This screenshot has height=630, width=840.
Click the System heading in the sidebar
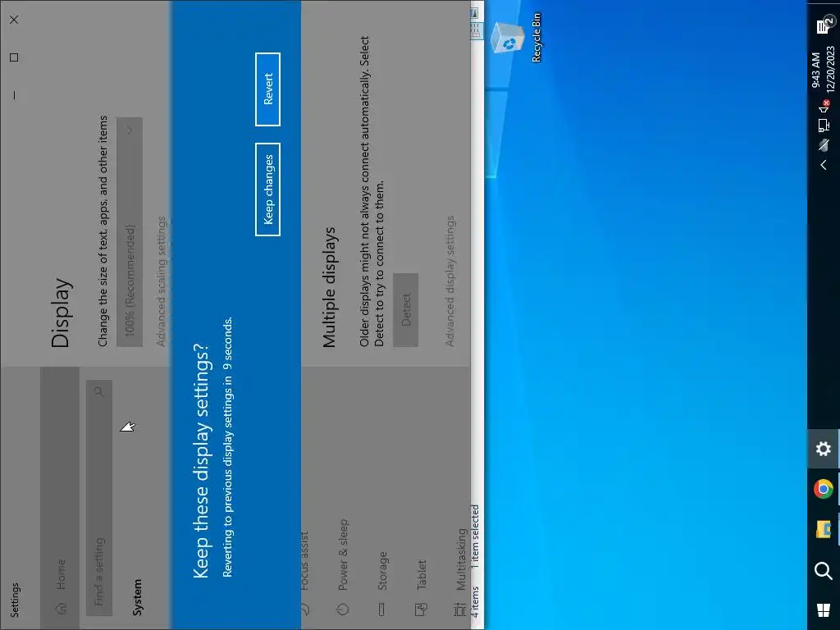tap(138, 597)
